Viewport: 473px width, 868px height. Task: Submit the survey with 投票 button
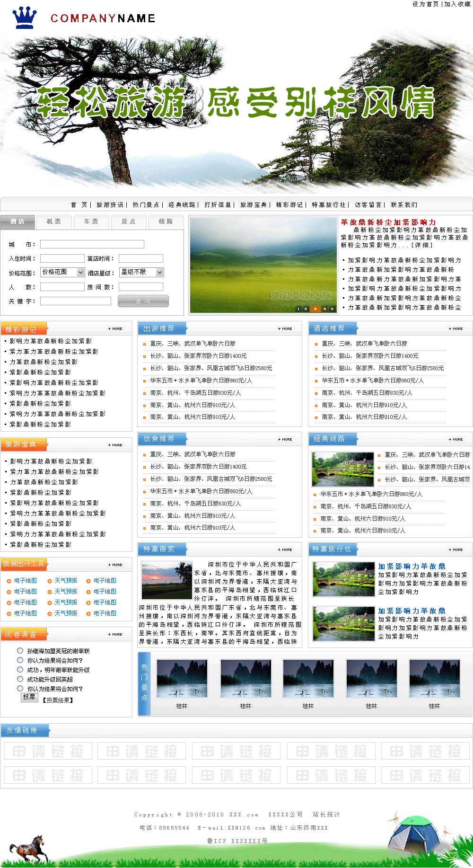point(29,697)
